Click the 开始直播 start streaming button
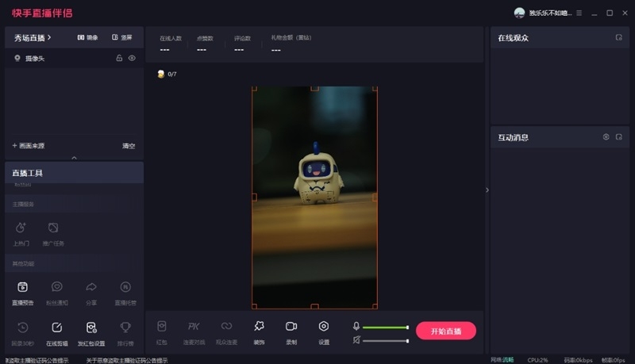 [445, 331]
